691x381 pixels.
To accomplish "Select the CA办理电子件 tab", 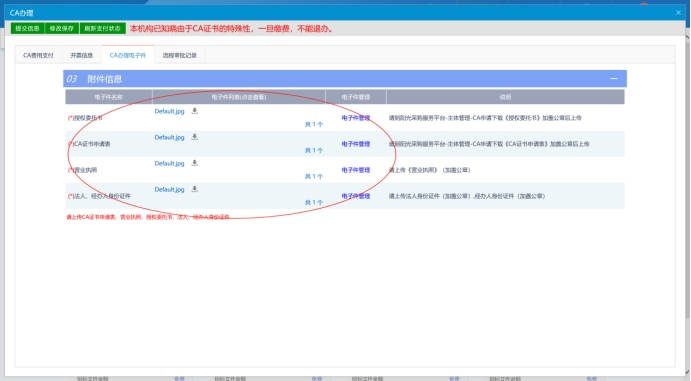I will [x=128, y=55].
